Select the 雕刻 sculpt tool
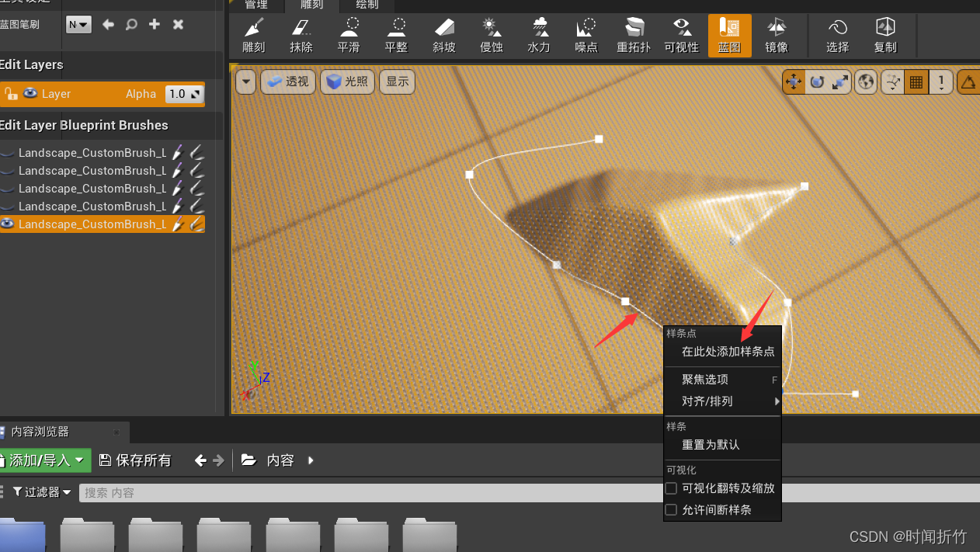 pos(254,36)
